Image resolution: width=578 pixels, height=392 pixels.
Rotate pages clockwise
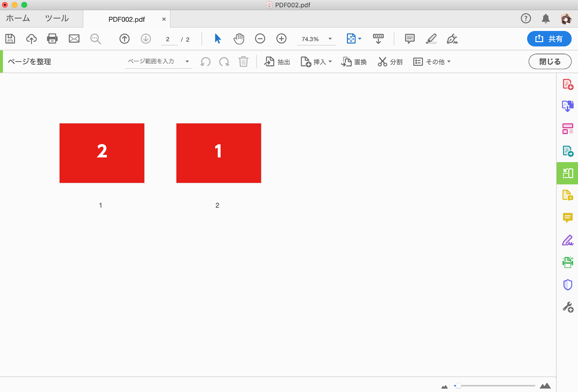(224, 62)
